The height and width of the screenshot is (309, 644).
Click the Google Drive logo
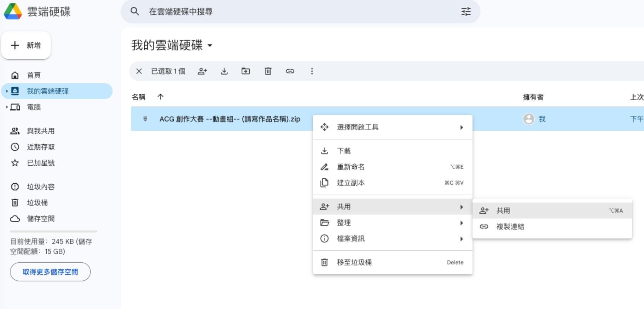coord(13,11)
